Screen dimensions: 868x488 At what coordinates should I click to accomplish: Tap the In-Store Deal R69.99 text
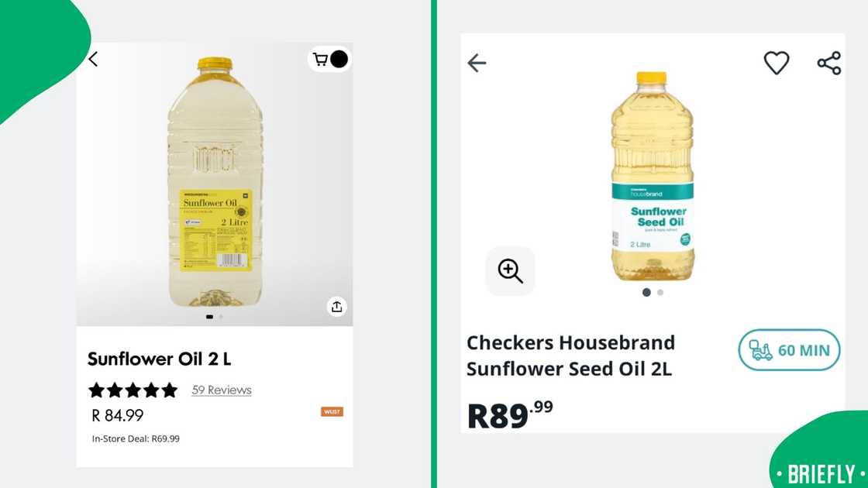point(136,438)
